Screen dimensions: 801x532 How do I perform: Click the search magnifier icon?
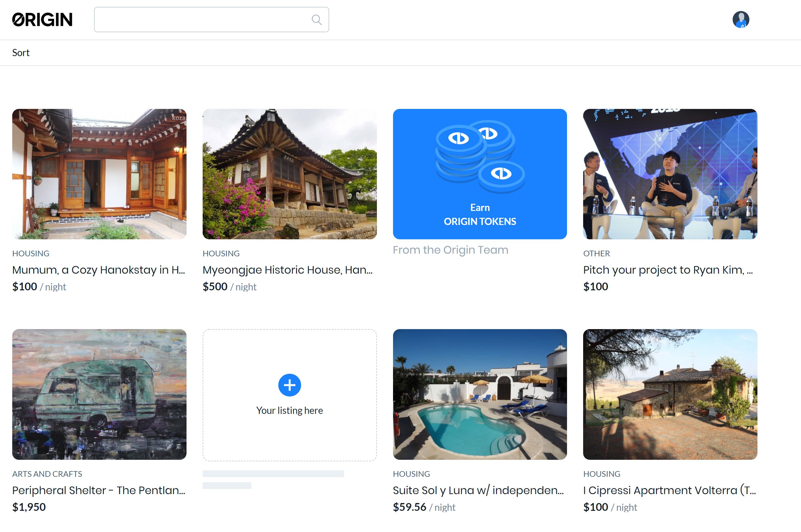coord(316,19)
